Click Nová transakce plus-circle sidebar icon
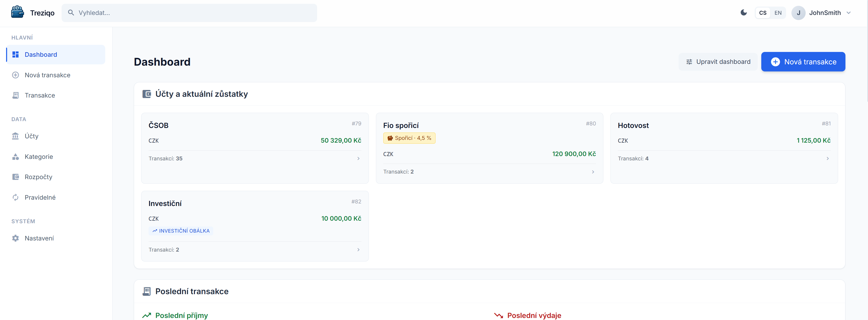The height and width of the screenshot is (320, 868). click(x=15, y=75)
